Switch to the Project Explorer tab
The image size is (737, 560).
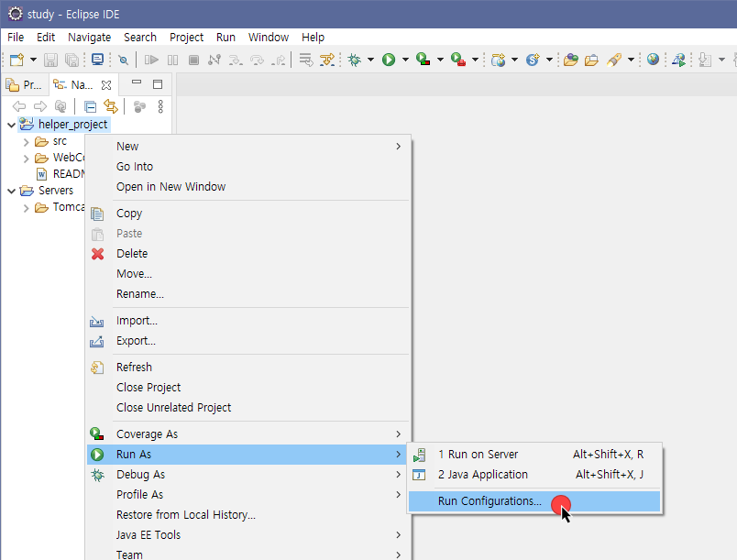[x=25, y=85]
